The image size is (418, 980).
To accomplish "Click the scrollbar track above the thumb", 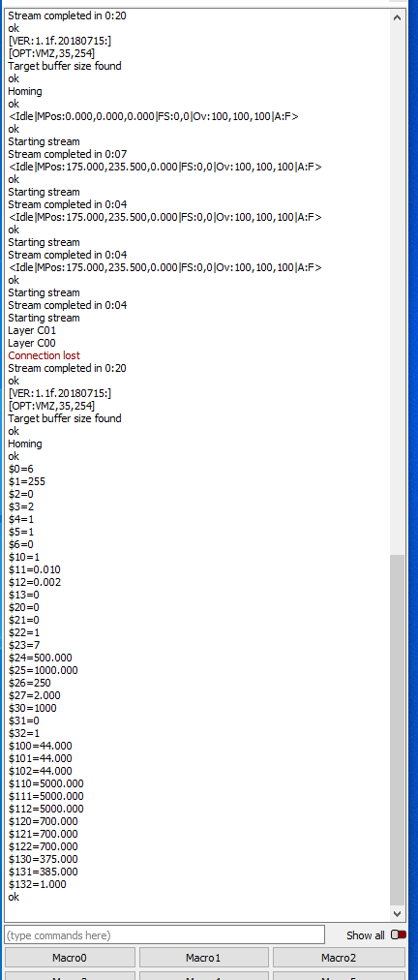I will tap(397, 288).
